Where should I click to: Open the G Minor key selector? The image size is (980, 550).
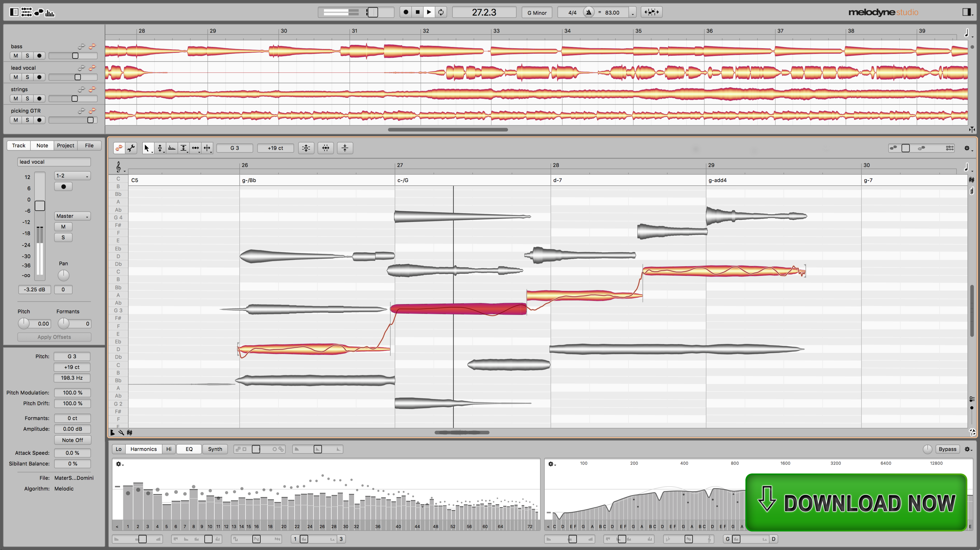(537, 12)
